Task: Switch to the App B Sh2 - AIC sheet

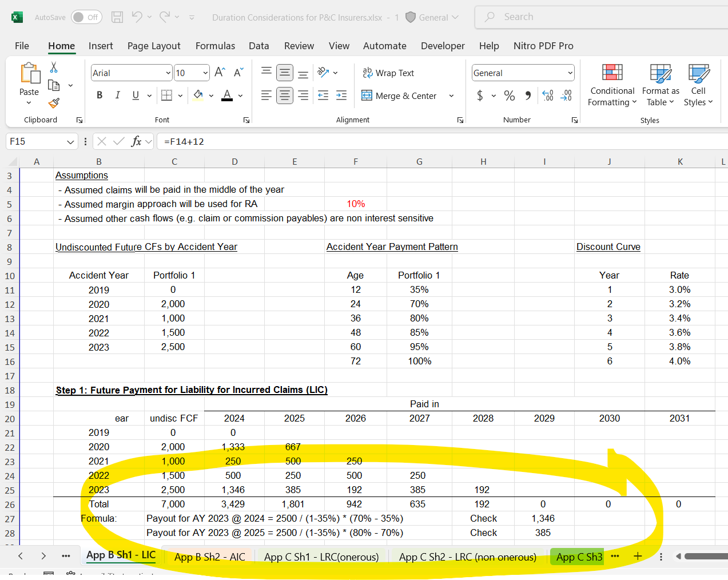Action: tap(209, 557)
